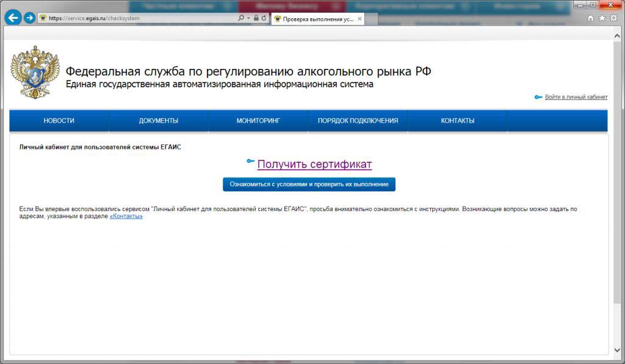Follow the Войти в личный кабинет link
Viewport: 625px width, 364px height.
576,97
